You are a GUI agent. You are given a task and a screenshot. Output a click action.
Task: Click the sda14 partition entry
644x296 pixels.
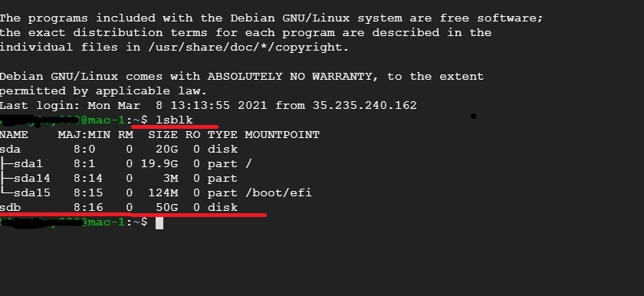coord(31,178)
